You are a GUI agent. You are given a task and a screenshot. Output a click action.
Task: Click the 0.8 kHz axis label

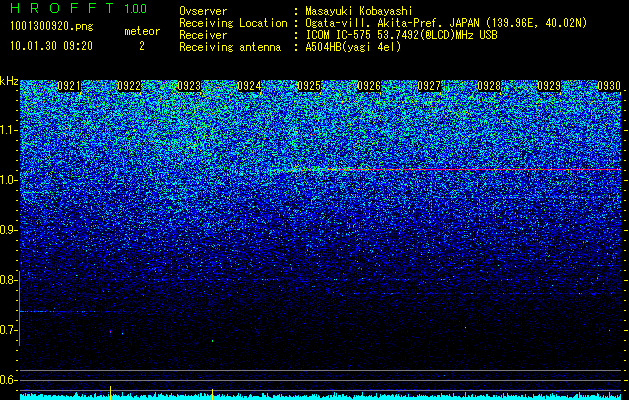point(7,280)
